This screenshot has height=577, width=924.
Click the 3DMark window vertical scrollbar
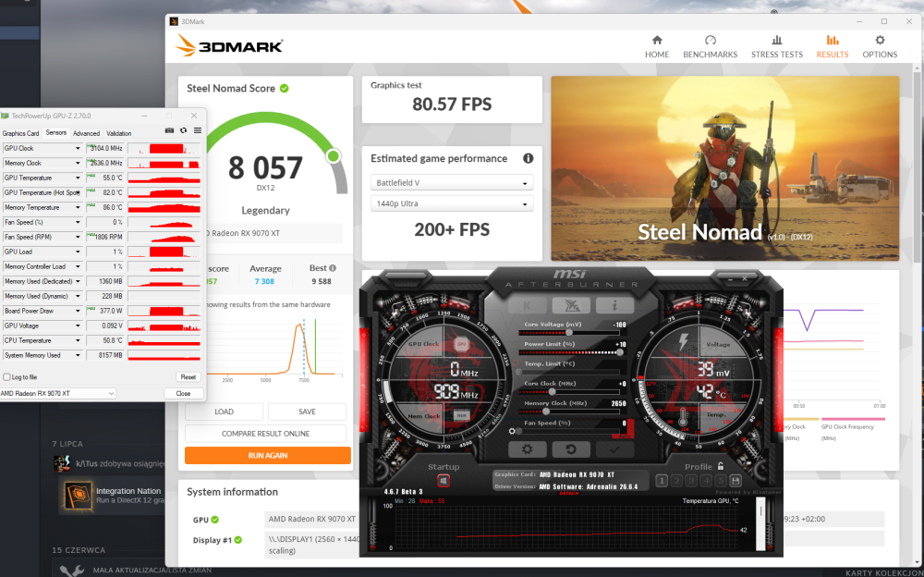tap(917, 166)
